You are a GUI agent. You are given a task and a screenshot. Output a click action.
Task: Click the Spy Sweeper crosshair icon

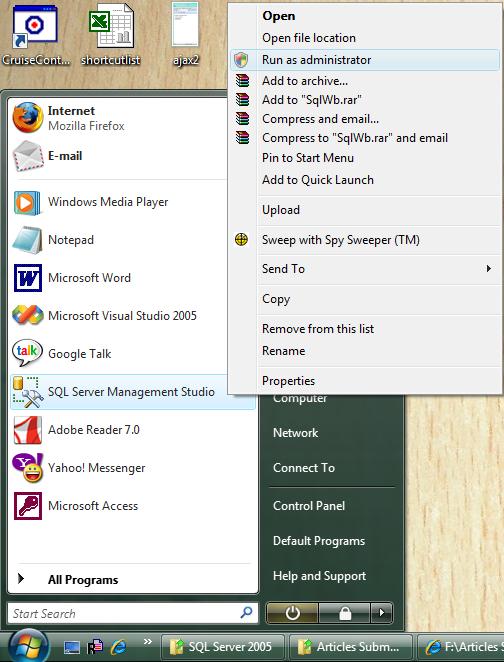pyautogui.click(x=241, y=239)
